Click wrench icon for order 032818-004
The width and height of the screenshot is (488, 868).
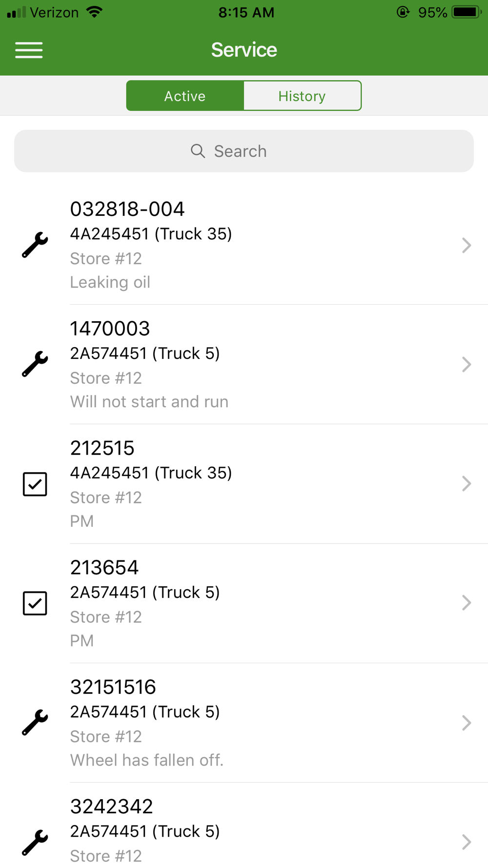[35, 245]
